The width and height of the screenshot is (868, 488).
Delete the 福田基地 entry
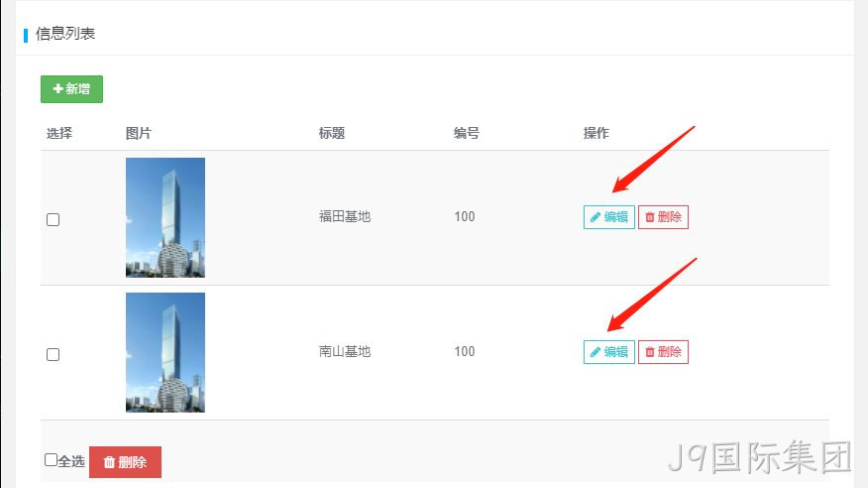click(x=663, y=217)
